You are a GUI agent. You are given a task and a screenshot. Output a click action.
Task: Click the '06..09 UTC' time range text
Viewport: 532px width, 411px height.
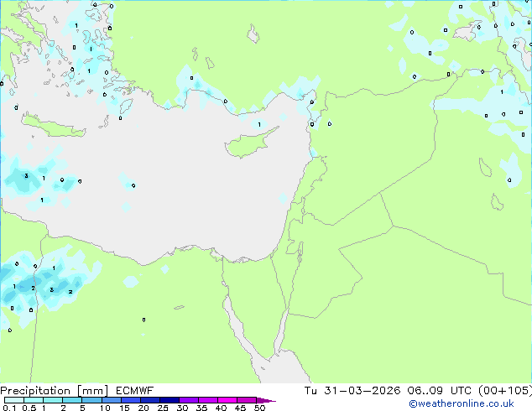[440, 391]
